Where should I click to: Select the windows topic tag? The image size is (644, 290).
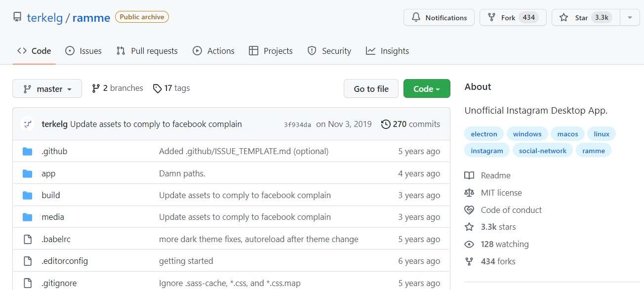coord(527,134)
